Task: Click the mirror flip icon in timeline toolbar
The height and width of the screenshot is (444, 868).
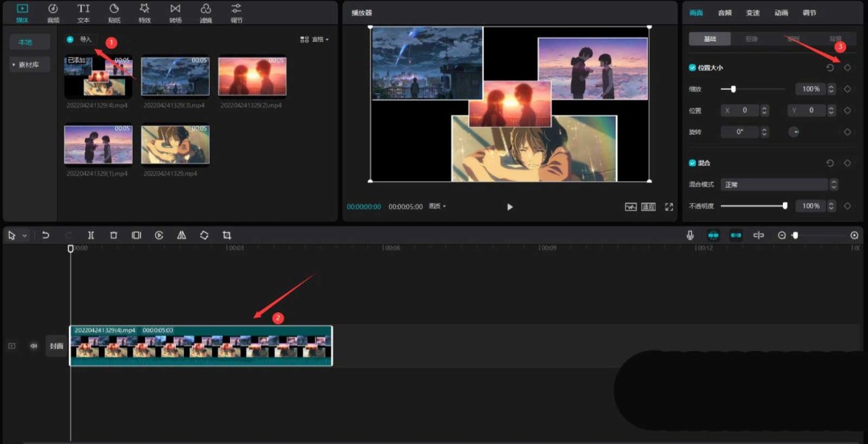Action: point(182,235)
